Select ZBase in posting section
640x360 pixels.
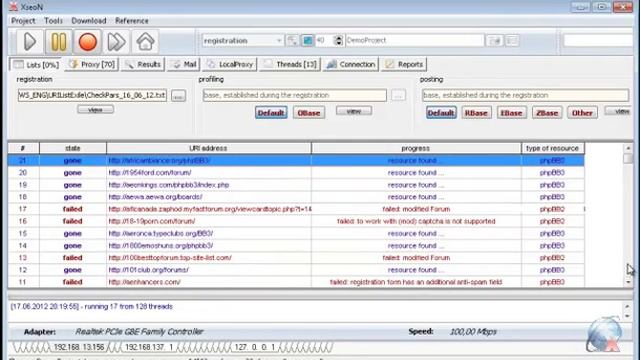547,113
